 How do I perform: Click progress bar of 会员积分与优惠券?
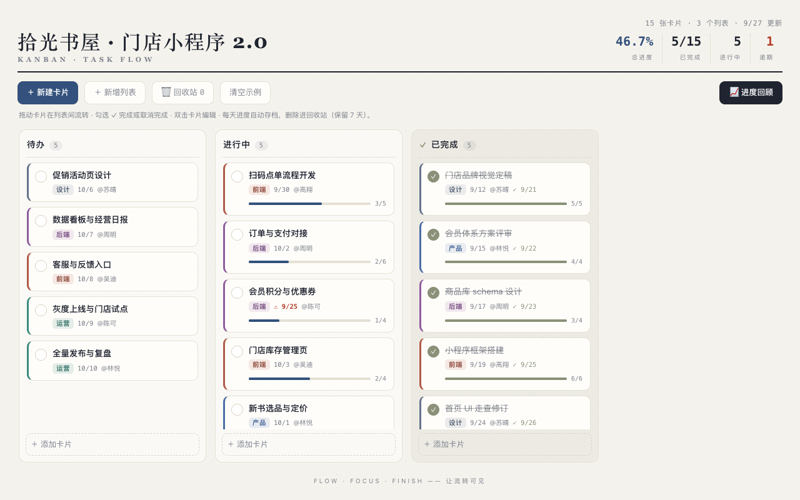coord(309,320)
